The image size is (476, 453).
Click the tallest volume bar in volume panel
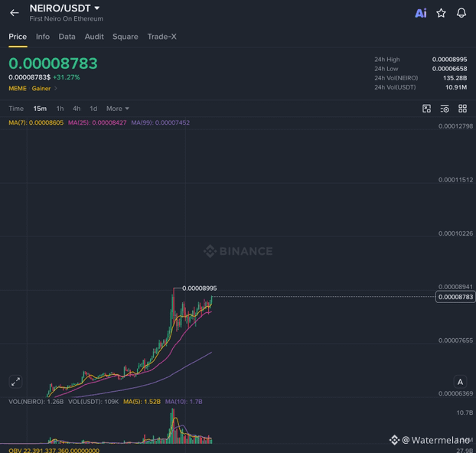[x=174, y=425]
